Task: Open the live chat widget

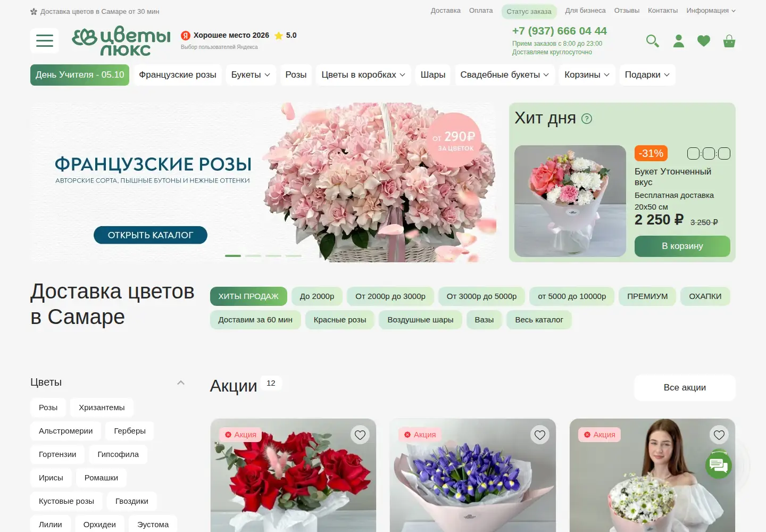Action: (x=719, y=465)
